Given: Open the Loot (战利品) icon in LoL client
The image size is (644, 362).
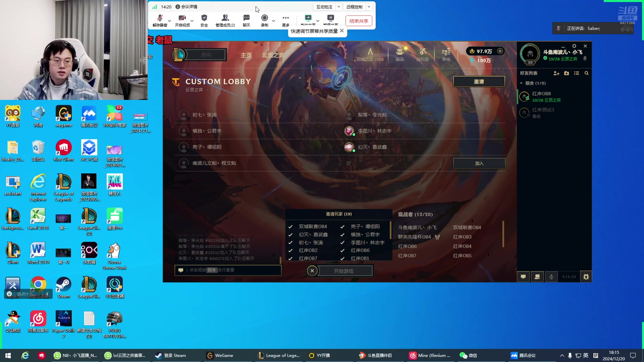Looking at the screenshot, I should pos(422,54).
